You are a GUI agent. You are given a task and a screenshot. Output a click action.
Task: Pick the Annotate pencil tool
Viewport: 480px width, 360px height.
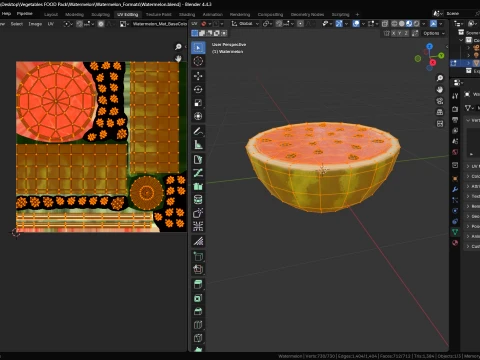coord(198,131)
